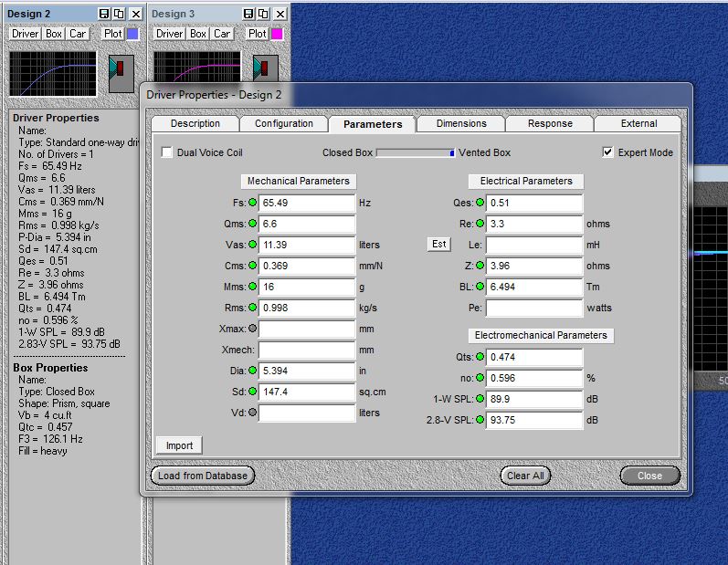Click the empty Vd liters input field
The height and width of the screenshot is (565, 728).
tap(307, 413)
